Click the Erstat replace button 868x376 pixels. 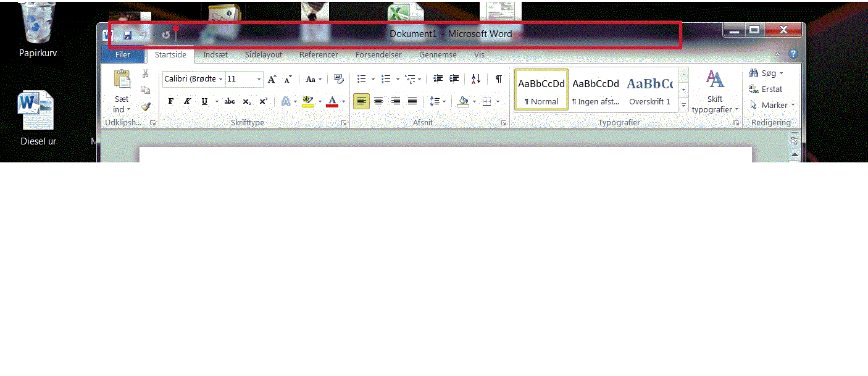click(x=766, y=89)
